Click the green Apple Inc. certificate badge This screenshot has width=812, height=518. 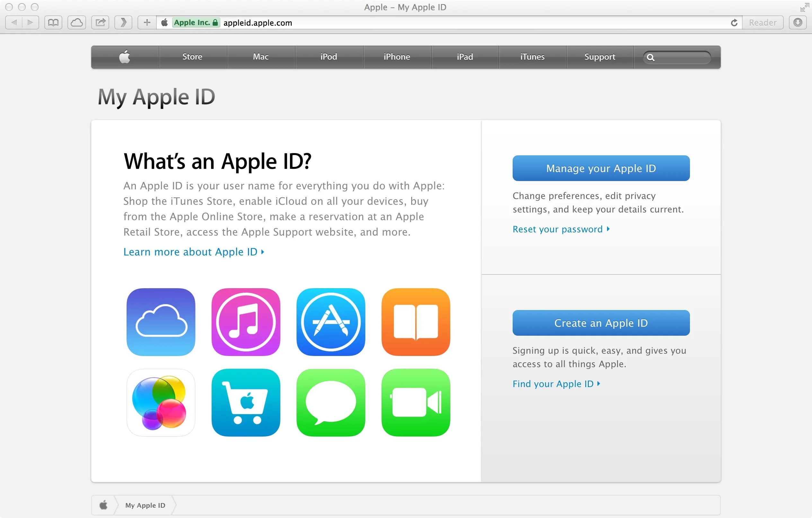(196, 22)
